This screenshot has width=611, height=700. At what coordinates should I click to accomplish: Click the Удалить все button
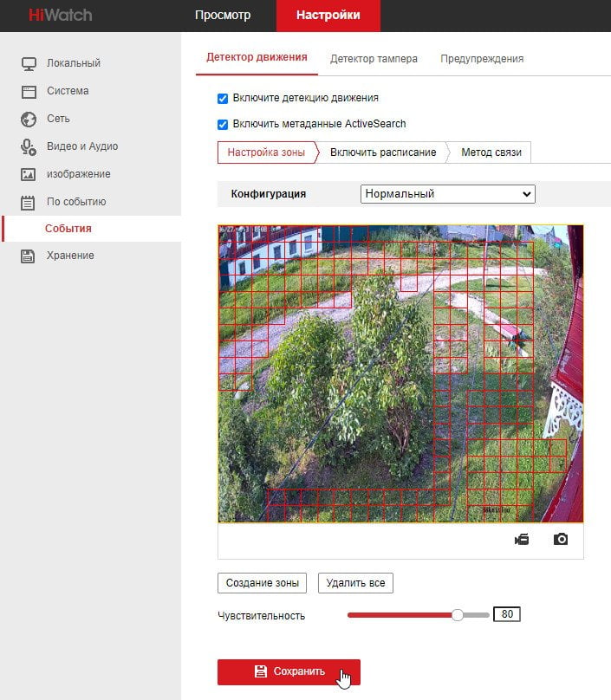[x=355, y=583]
